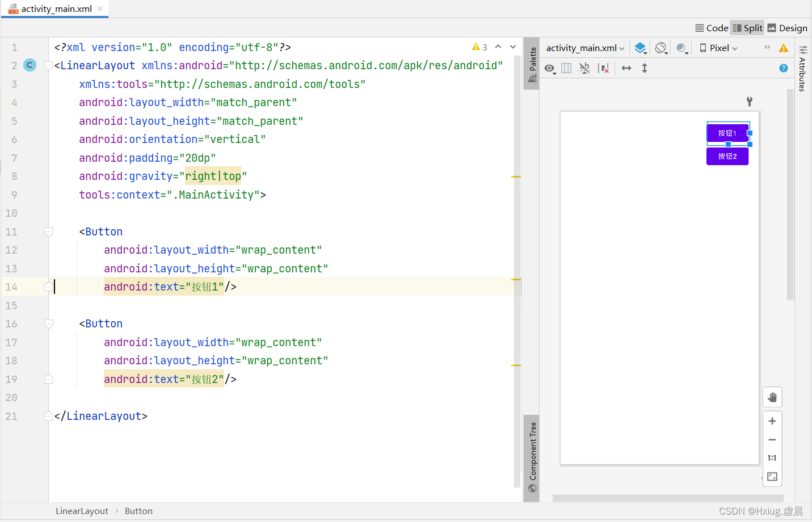Click the horizontal expand arrows icon
The width and height of the screenshot is (812, 522).
[x=626, y=68]
